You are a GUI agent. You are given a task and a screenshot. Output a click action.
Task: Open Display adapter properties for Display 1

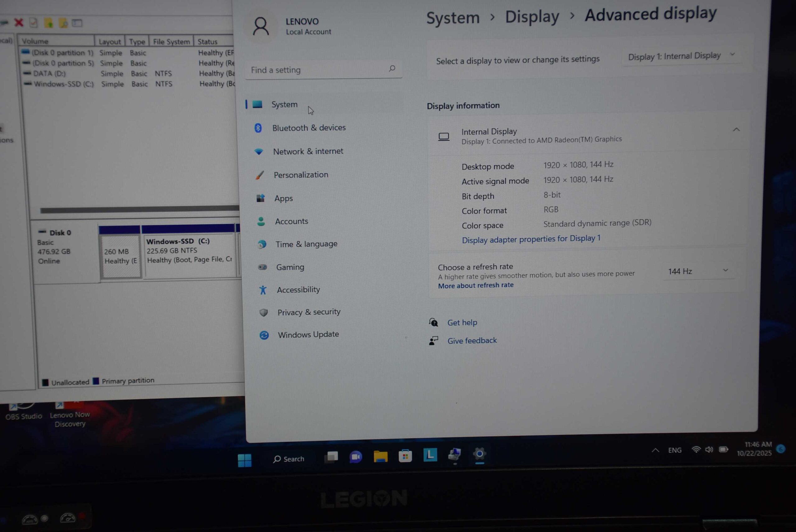tap(531, 239)
